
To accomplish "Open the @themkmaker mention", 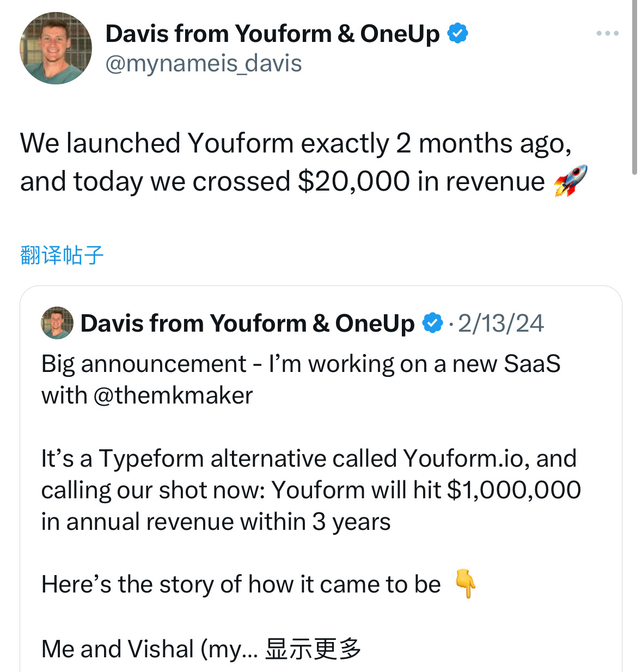I will (x=173, y=395).
